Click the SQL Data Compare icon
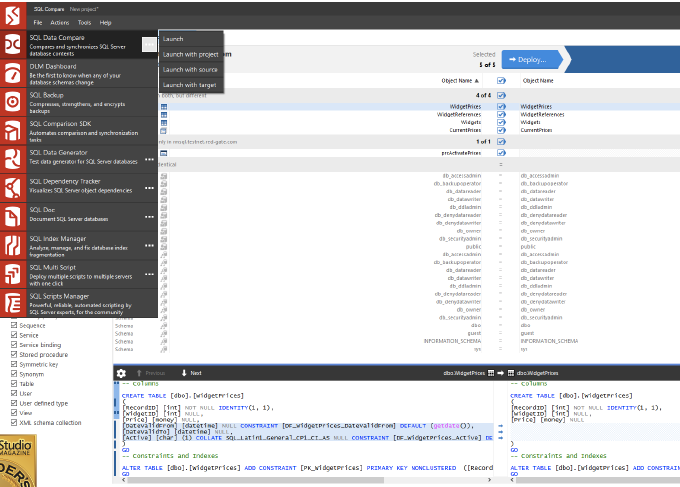The image size is (680, 487). coord(12,45)
